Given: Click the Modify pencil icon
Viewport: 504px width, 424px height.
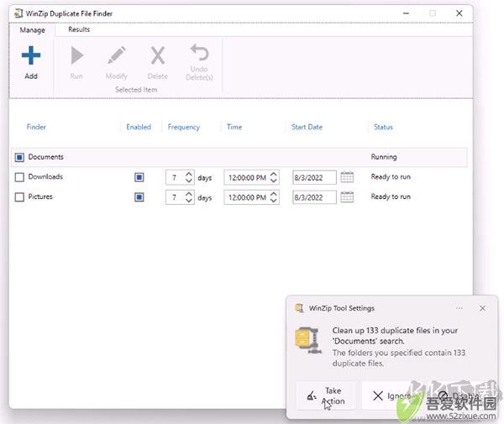Looking at the screenshot, I should tap(117, 55).
